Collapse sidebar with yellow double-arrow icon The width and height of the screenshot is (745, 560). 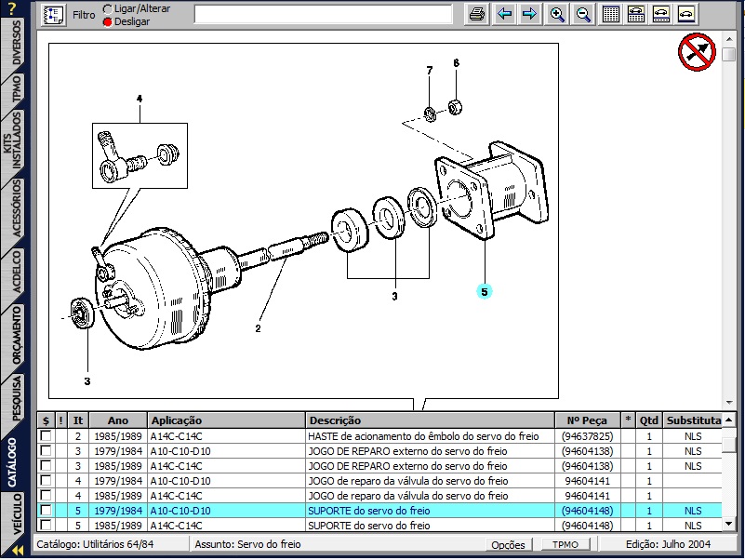point(16,551)
